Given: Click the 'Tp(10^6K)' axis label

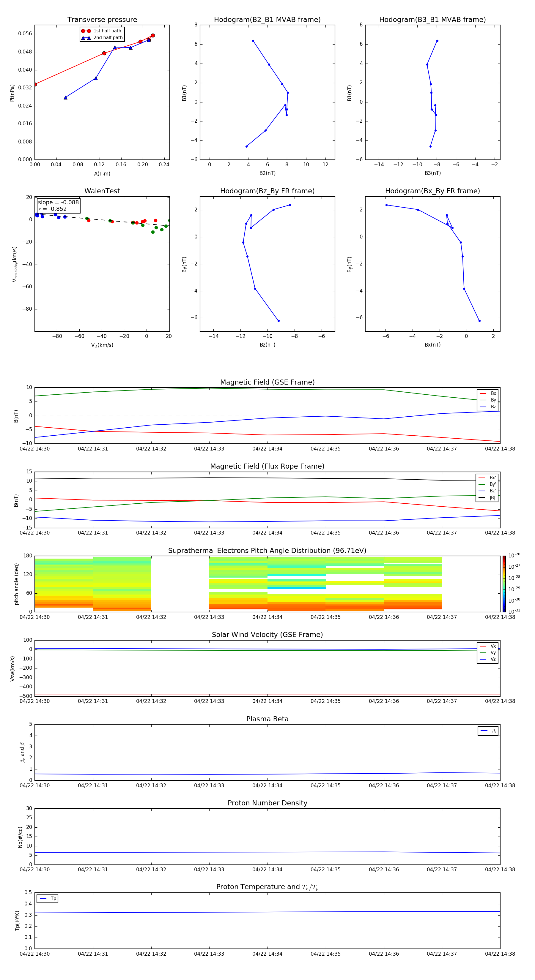Looking at the screenshot, I should (17, 921).
